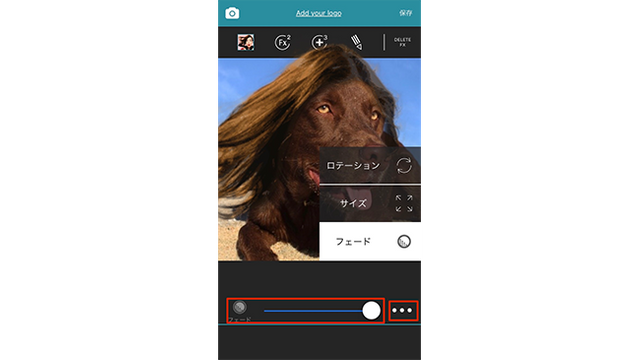The width and height of the screenshot is (640, 360).
Task: Tap the resize arrows icon
Action: (x=404, y=203)
